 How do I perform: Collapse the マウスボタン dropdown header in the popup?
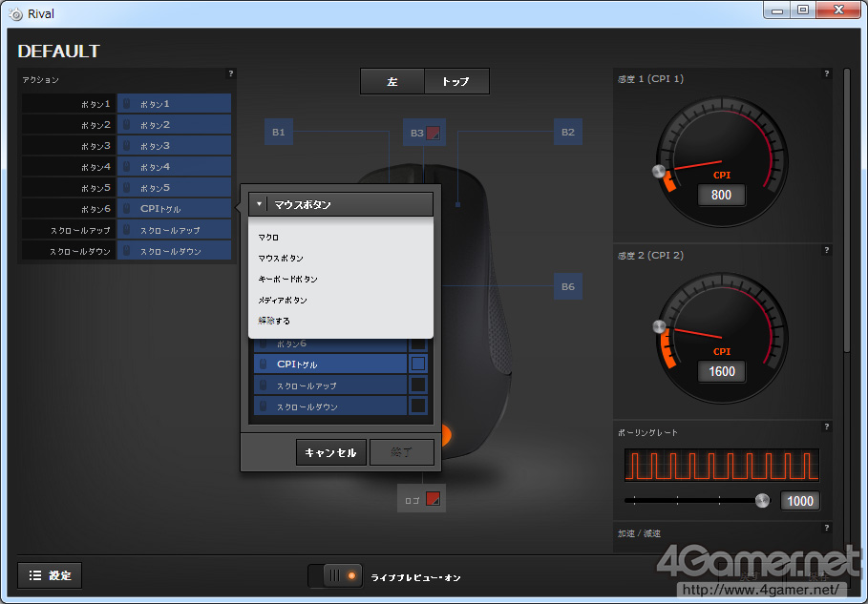[x=341, y=204]
